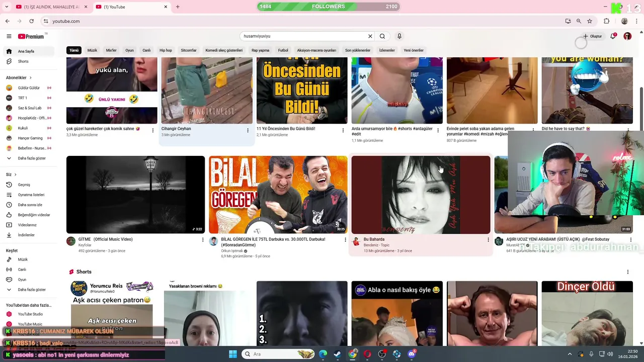Select the Futbol filter chip
This screenshot has width=644, height=362.
point(283,50)
